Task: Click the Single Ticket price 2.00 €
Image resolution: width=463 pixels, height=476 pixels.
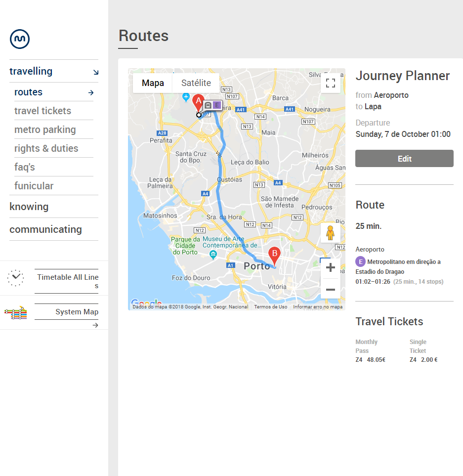Action: pyautogui.click(x=429, y=360)
